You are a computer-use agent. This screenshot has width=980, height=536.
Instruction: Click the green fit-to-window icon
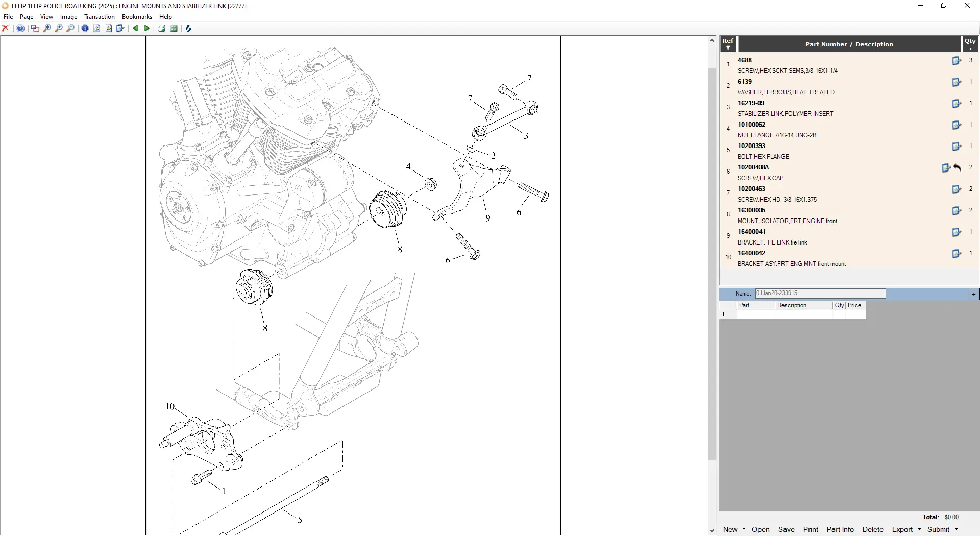point(174,29)
